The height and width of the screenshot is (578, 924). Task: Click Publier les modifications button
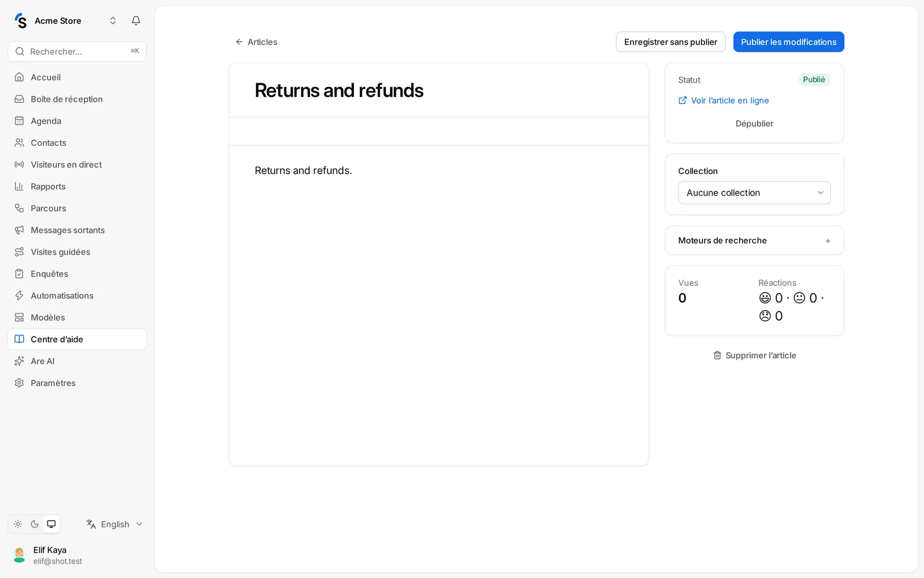[x=788, y=42]
